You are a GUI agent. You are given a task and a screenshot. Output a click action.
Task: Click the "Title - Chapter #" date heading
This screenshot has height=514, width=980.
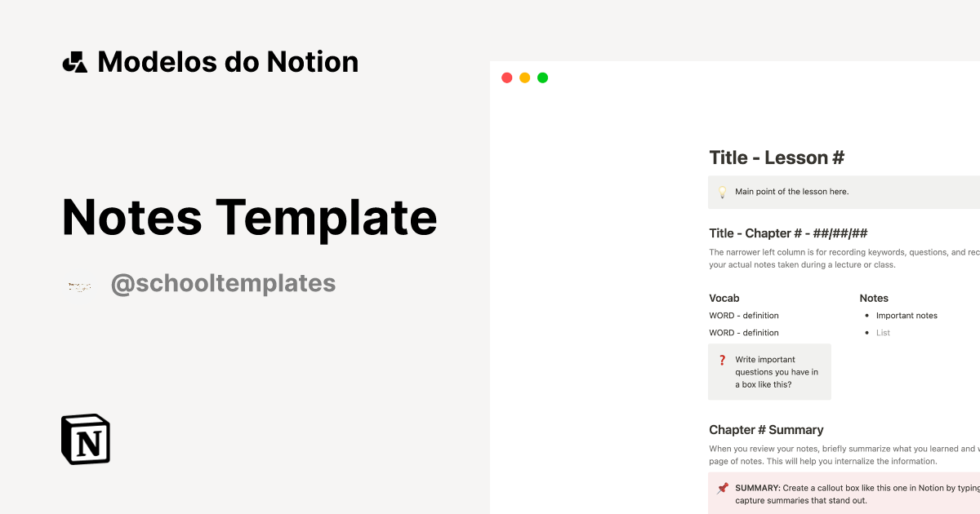787,233
